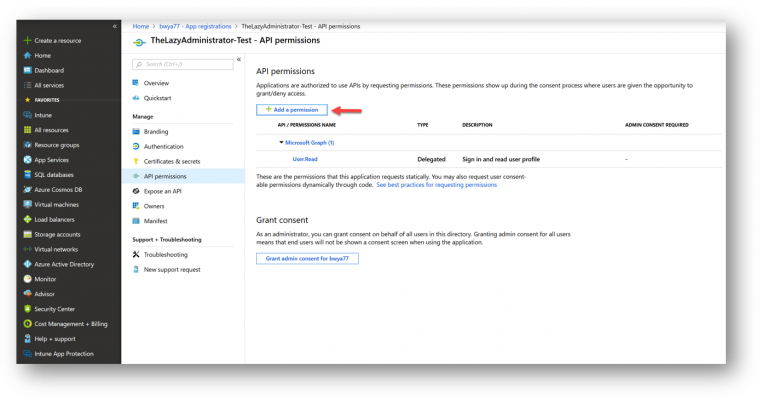Collapse the Microsoft Graph permissions group
This screenshot has width=768, height=399.
click(x=281, y=142)
